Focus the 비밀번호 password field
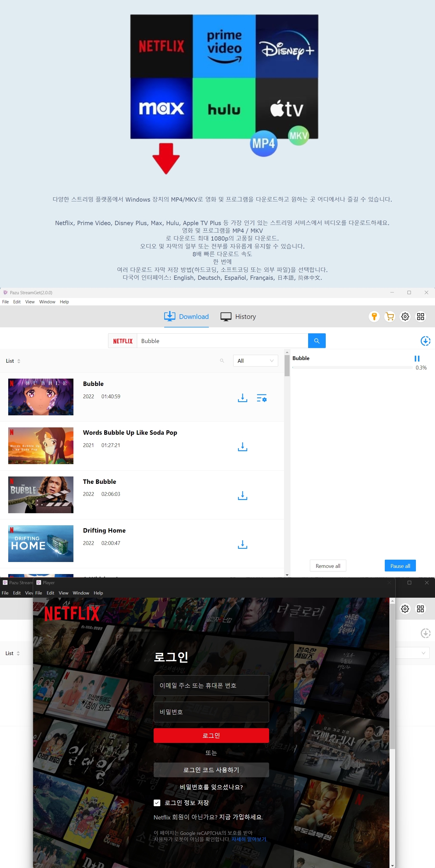435x868 pixels. 211,712
